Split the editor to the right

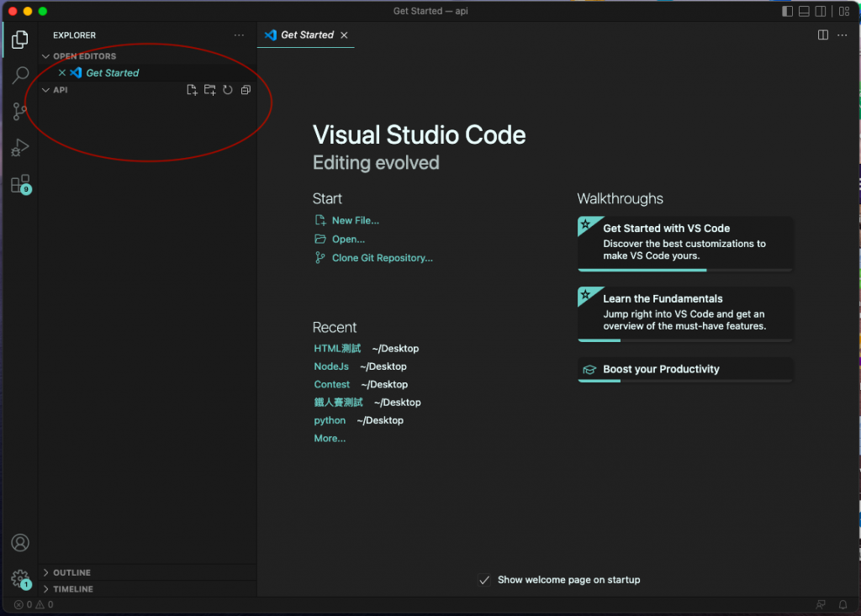pyautogui.click(x=822, y=35)
